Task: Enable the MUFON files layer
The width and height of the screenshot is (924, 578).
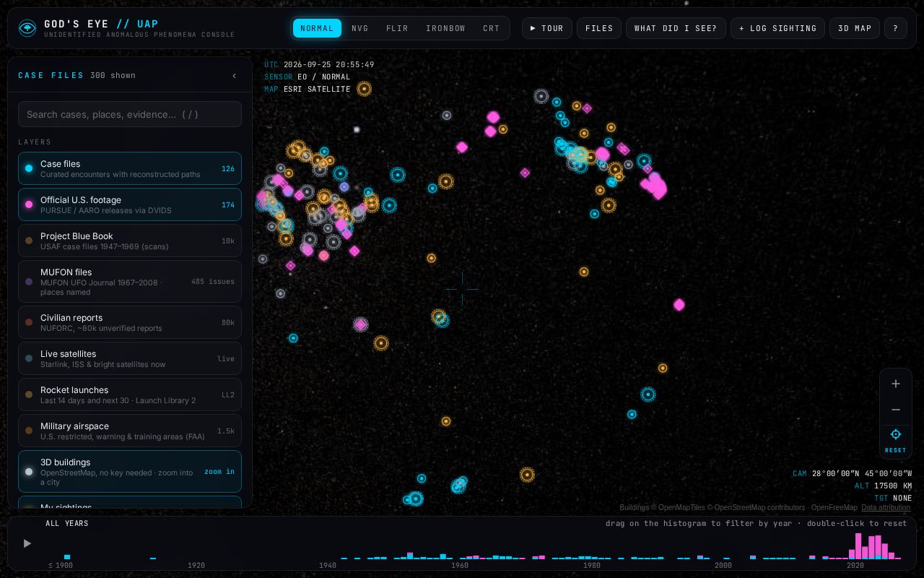Action: [x=130, y=282]
